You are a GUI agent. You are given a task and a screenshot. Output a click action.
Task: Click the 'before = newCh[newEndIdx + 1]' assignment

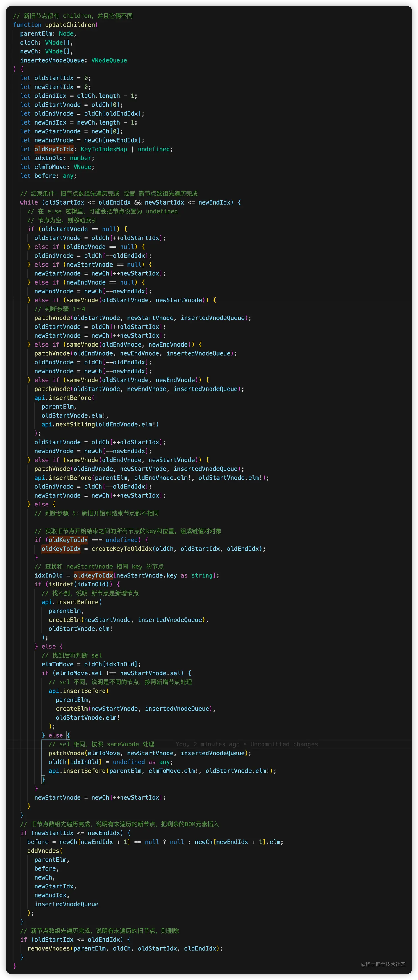tap(155, 842)
